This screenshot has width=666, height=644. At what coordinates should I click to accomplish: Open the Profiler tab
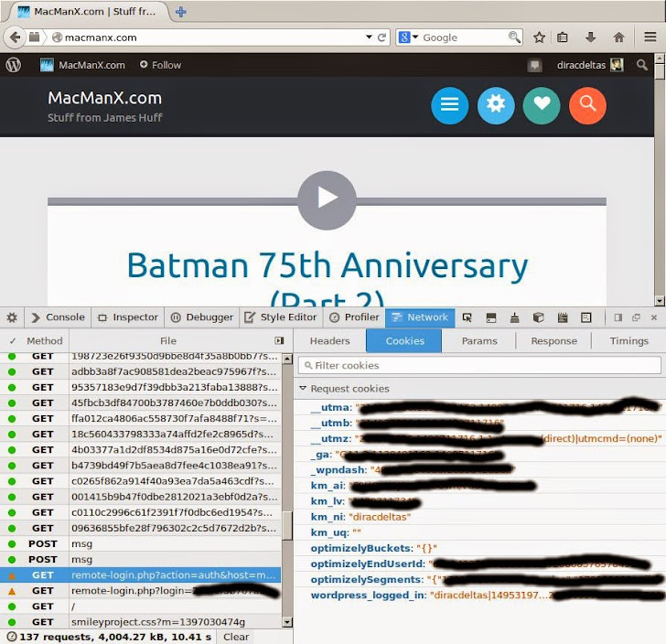(354, 317)
